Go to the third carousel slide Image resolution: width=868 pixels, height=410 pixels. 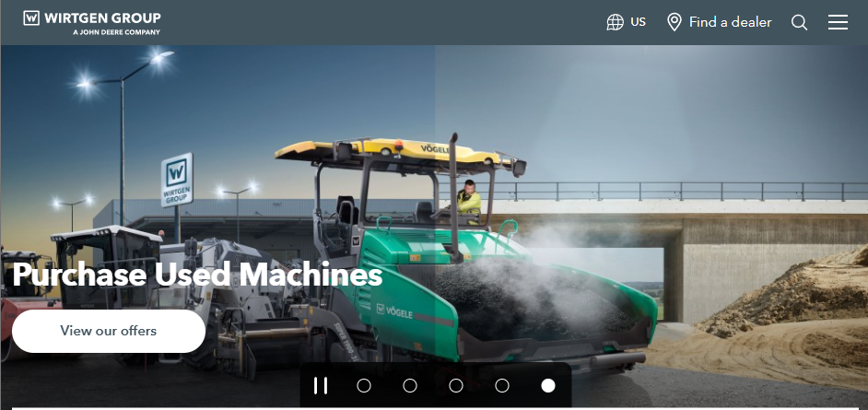[456, 386]
